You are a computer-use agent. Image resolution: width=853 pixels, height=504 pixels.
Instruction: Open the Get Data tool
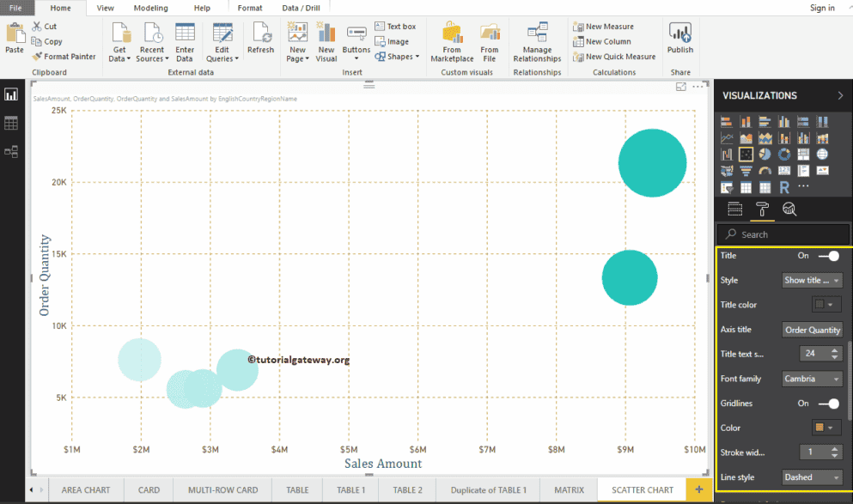pos(120,42)
